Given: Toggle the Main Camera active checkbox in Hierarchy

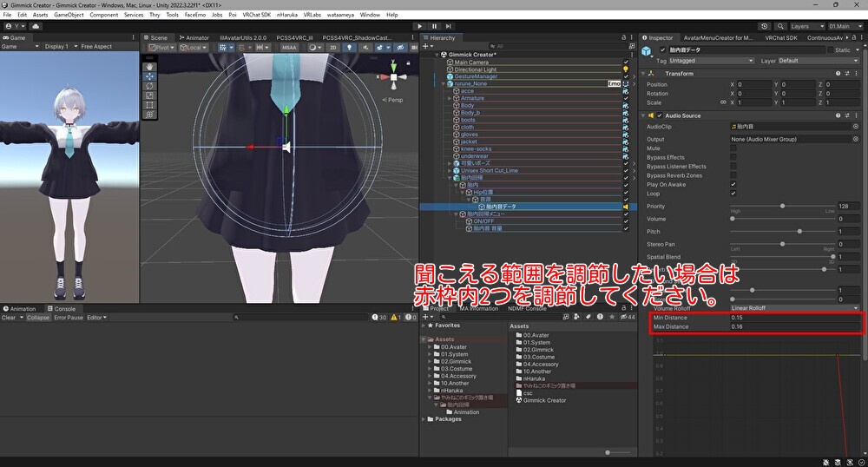Looking at the screenshot, I should pos(626,62).
